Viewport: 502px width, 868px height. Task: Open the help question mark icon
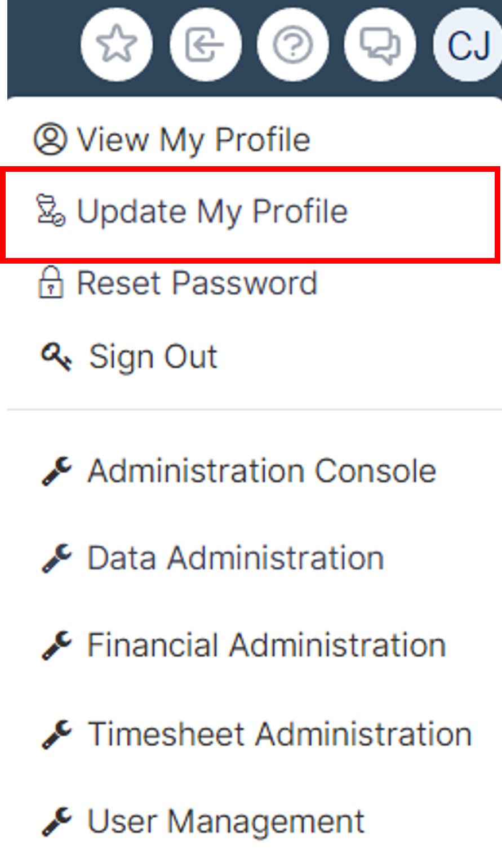click(293, 44)
